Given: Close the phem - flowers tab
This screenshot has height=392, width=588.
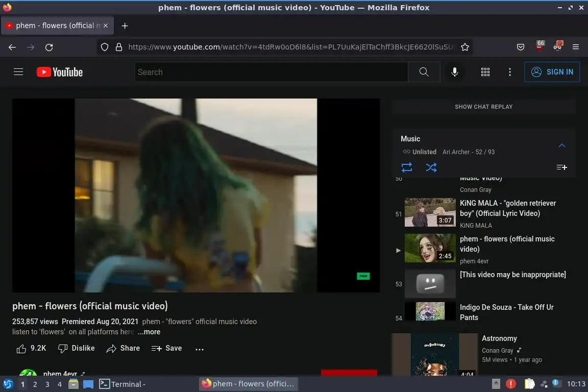Looking at the screenshot, I should [106, 26].
